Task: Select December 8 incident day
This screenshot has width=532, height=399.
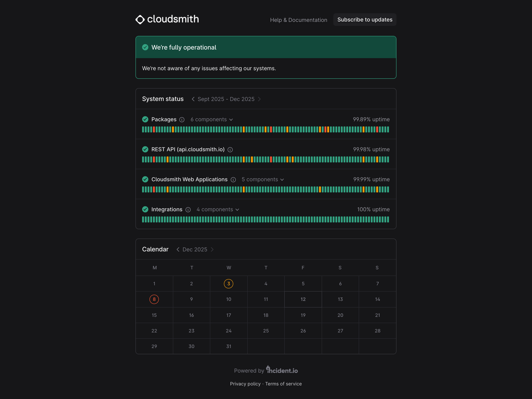Action: (154, 299)
